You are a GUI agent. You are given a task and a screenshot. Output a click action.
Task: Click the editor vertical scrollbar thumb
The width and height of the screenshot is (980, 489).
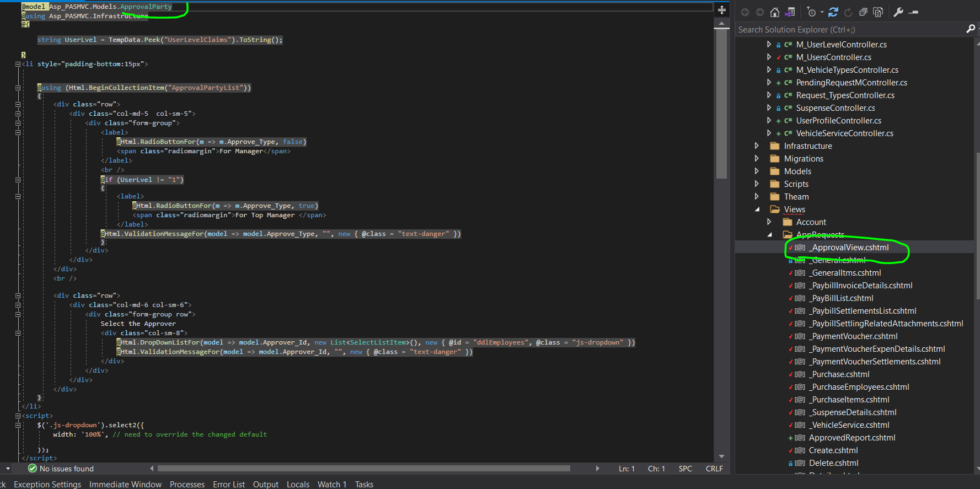pyautogui.click(x=721, y=104)
